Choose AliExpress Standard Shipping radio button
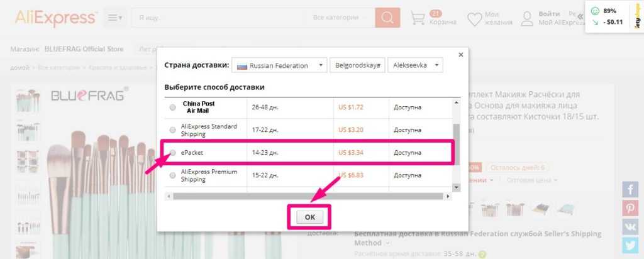Screen dimensions: 644x259 pyautogui.click(x=173, y=131)
